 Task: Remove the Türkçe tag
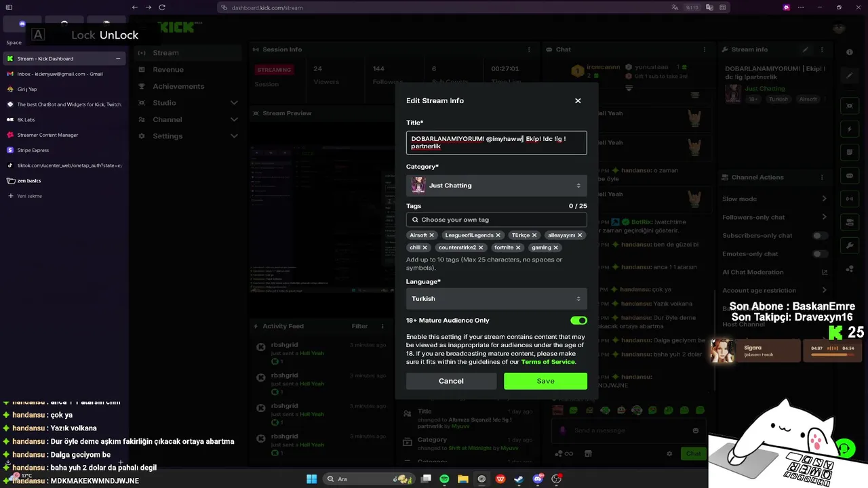(534, 235)
